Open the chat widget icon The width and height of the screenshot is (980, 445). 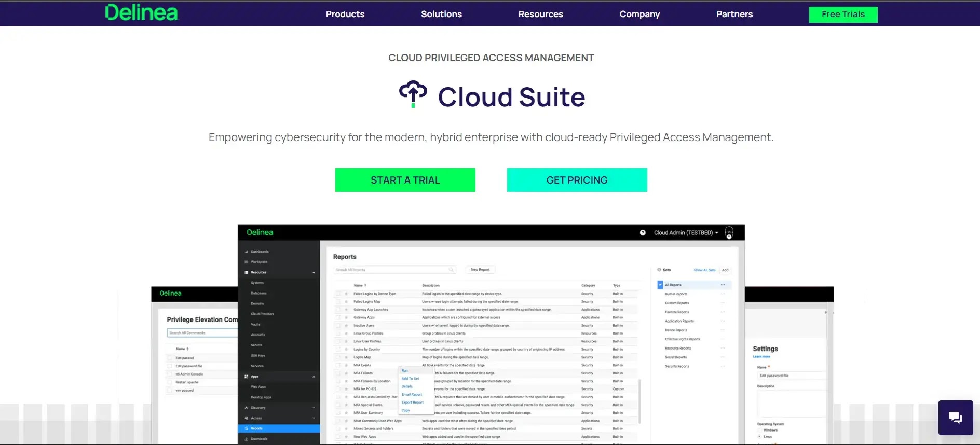956,418
